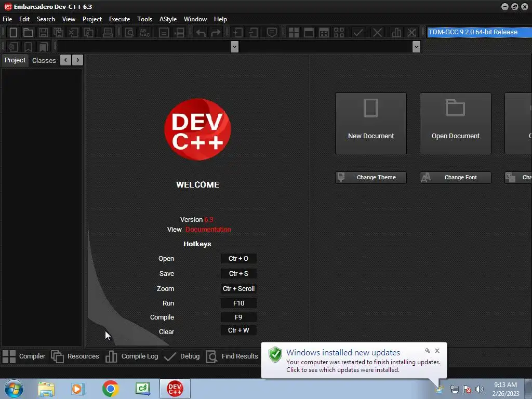The image size is (532, 399).
Task: Switch to the Find Results bottom tab
Action: (x=232, y=356)
